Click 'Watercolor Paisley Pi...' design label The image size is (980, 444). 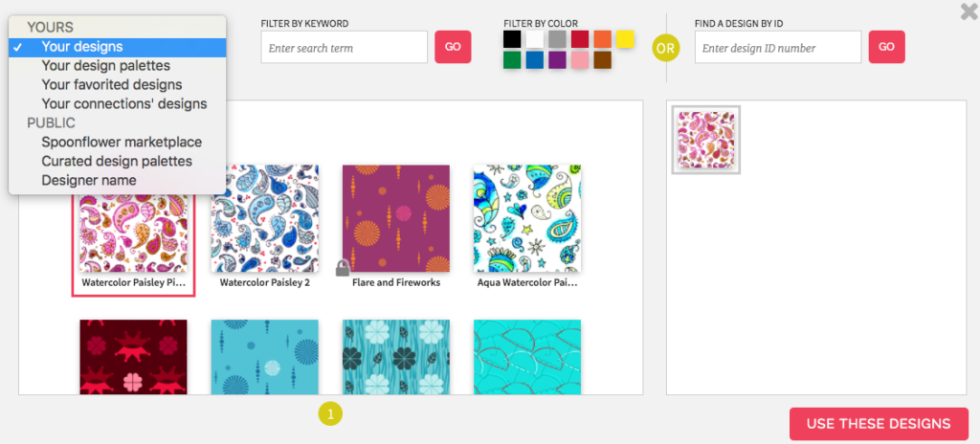coord(134,282)
